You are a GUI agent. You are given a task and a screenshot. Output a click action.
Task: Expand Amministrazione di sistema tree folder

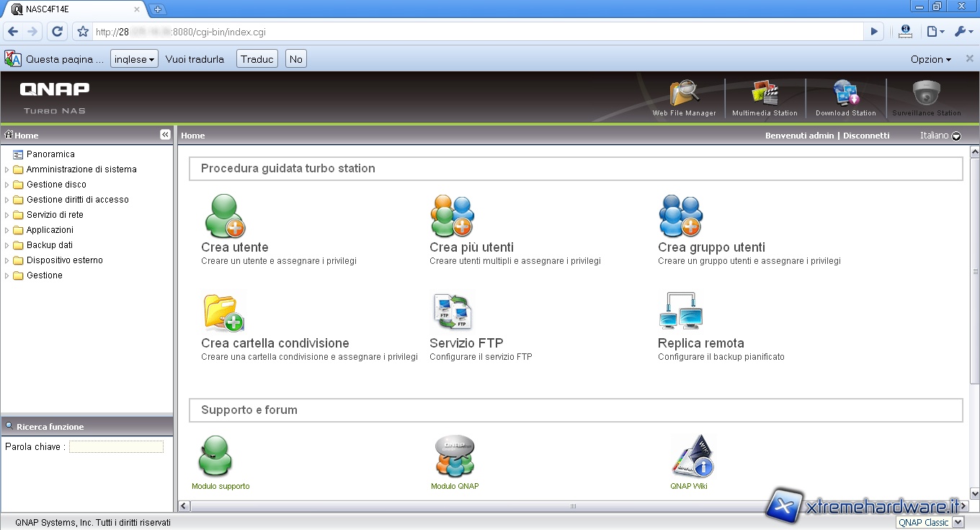coord(7,170)
